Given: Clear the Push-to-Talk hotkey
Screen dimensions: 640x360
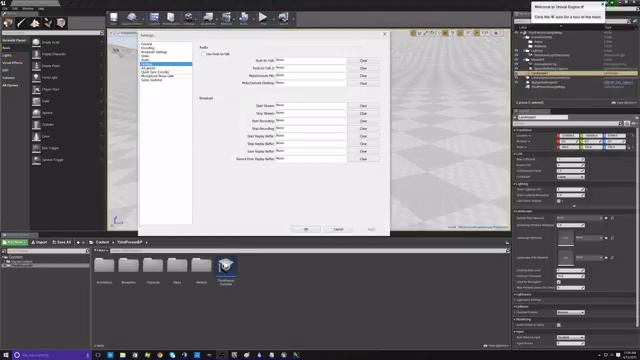Looking at the screenshot, I should click(363, 60).
